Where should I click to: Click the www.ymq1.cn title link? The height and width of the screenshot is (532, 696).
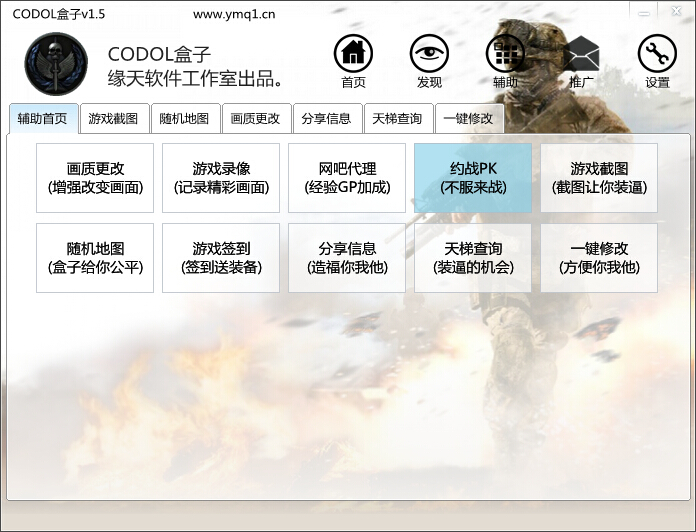coord(234,14)
